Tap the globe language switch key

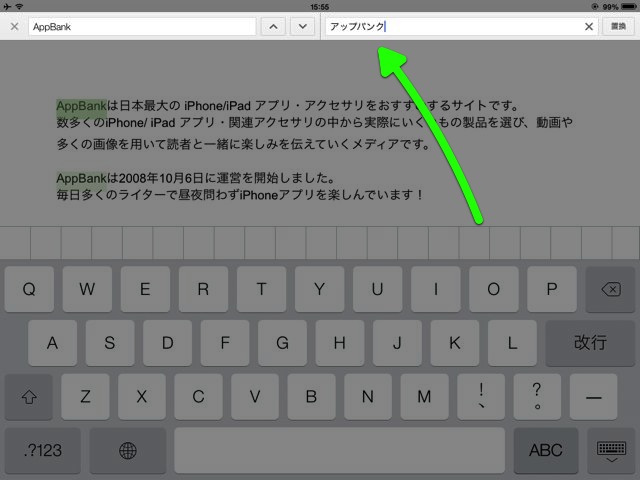pos(128,451)
